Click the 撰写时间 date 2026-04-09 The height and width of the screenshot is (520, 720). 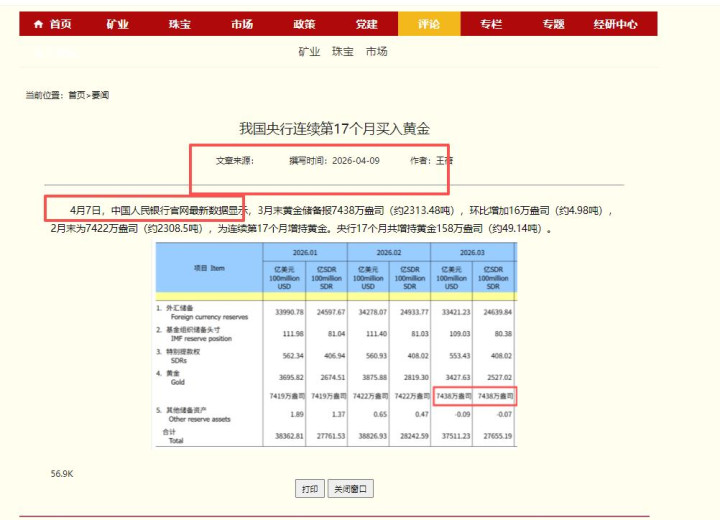356,160
